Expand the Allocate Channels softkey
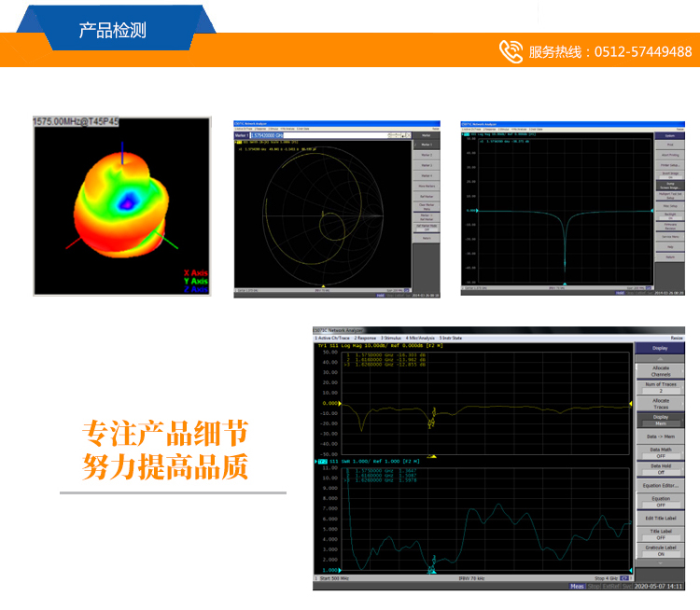The height and width of the screenshot is (610, 700). pyautogui.click(x=660, y=370)
